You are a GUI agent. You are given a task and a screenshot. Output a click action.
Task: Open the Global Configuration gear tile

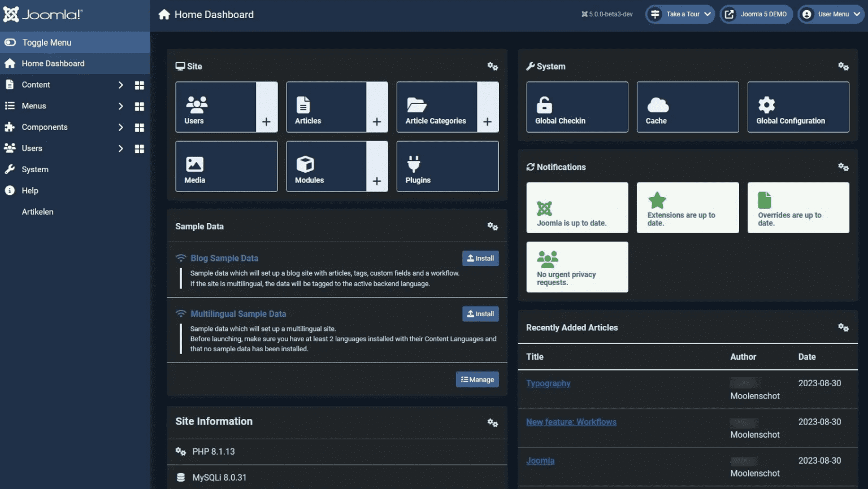point(797,107)
